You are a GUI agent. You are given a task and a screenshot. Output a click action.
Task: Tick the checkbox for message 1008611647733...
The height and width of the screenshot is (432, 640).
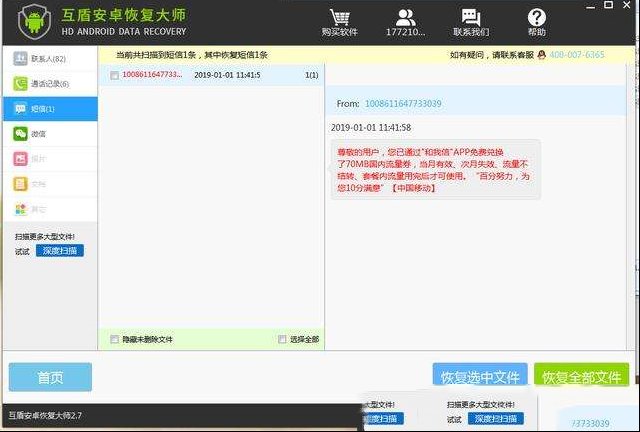[114, 75]
